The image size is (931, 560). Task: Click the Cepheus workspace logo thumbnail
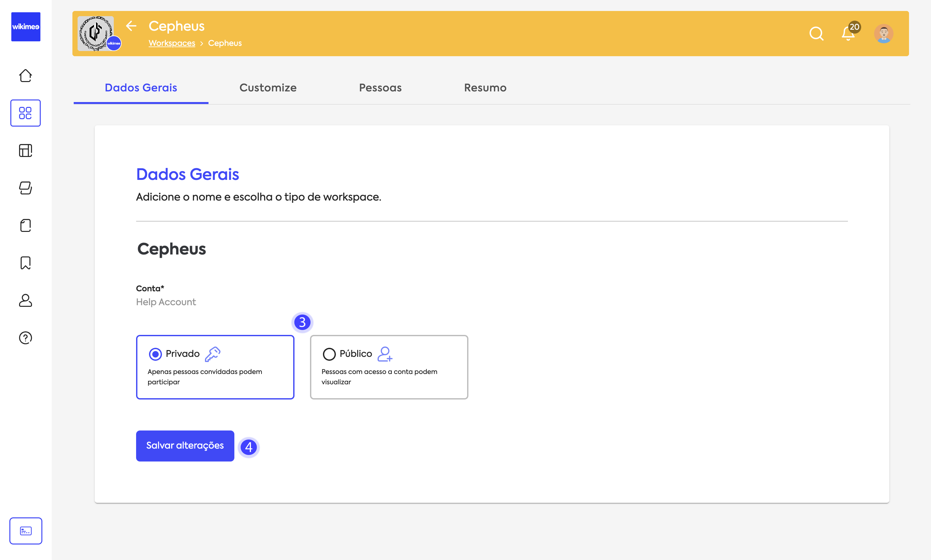tap(96, 33)
